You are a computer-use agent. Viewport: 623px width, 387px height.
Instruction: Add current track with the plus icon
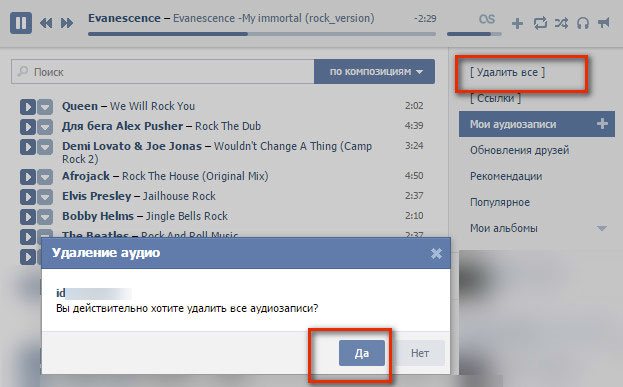coord(517,23)
